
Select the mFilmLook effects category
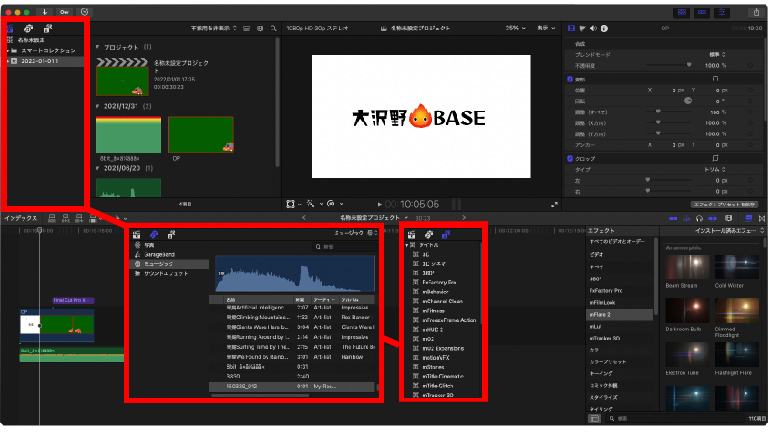coord(602,303)
